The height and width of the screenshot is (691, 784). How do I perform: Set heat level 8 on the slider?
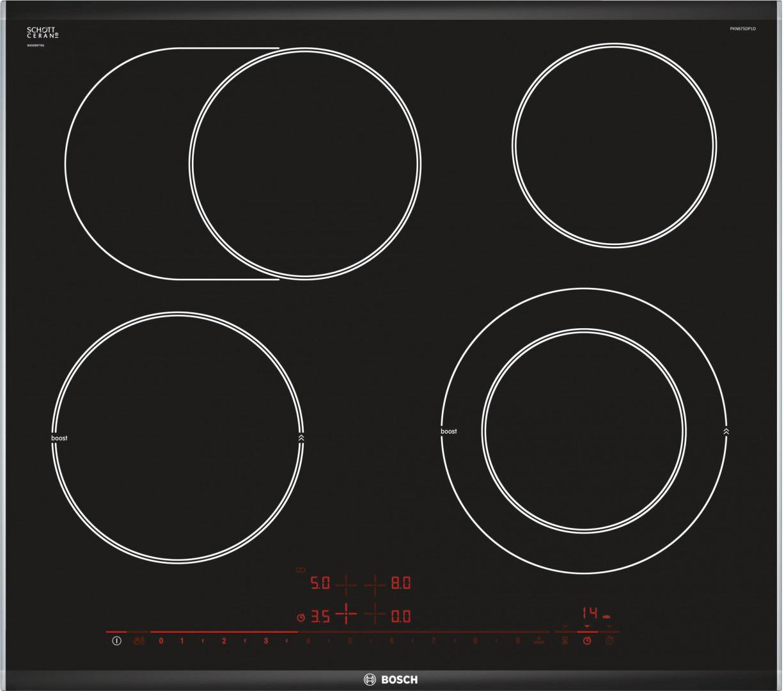(x=475, y=640)
